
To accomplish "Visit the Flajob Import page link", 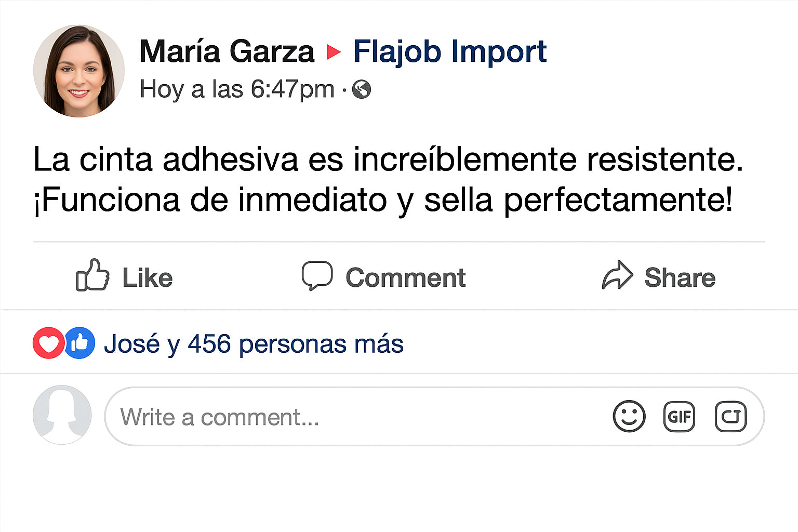I will pos(449,51).
